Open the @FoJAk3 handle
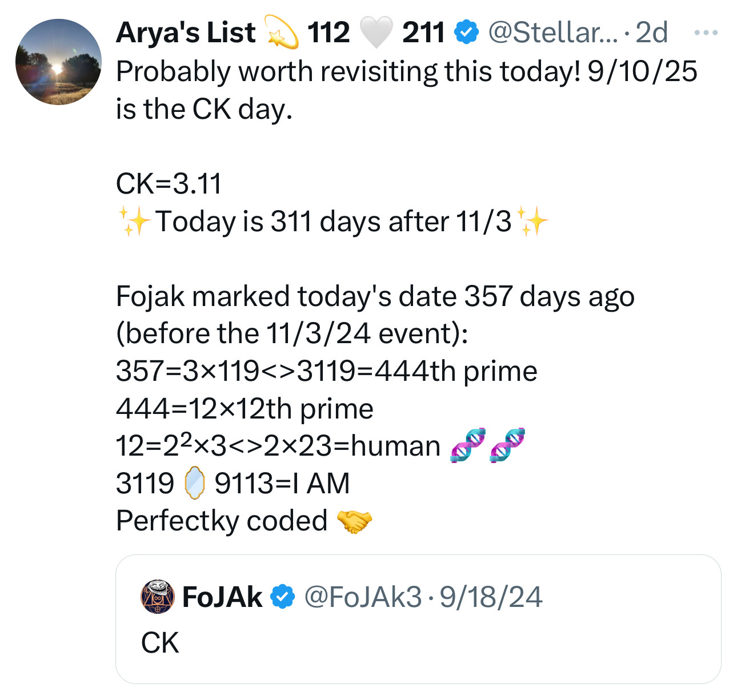The image size is (737, 700). [x=363, y=597]
